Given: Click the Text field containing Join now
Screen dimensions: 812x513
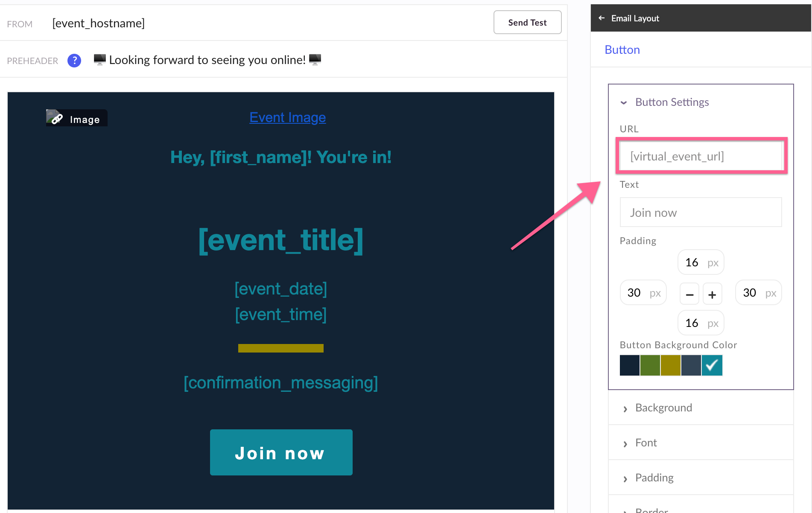Looking at the screenshot, I should pyautogui.click(x=701, y=212).
